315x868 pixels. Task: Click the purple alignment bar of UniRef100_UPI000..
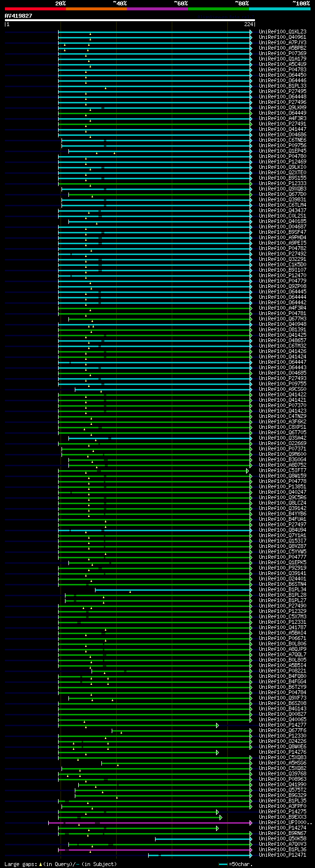pos(150,823)
